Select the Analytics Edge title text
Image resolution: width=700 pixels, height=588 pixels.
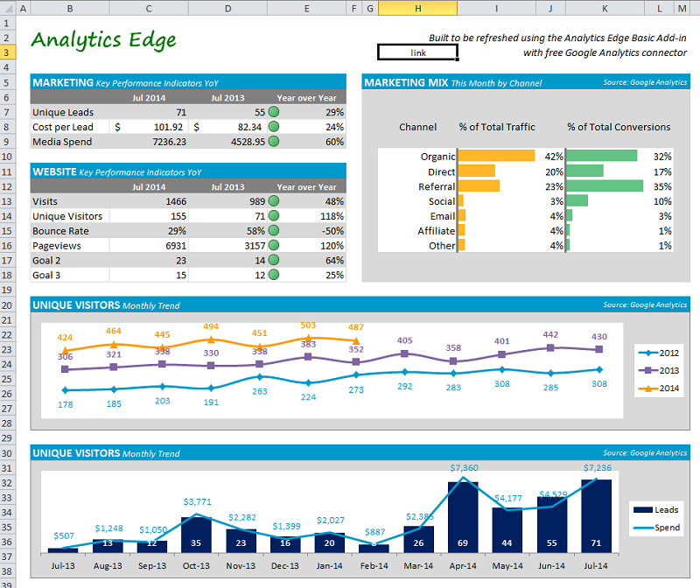point(103,40)
